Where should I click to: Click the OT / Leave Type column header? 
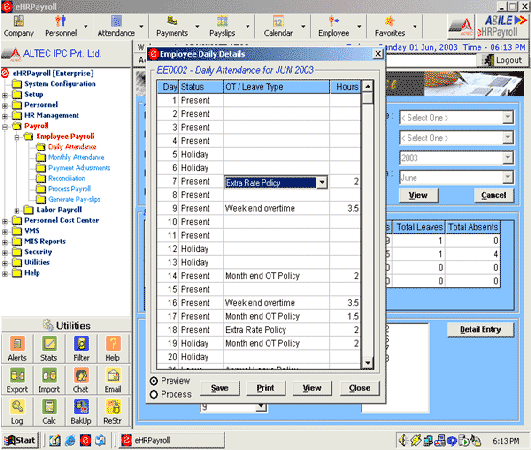[276, 87]
